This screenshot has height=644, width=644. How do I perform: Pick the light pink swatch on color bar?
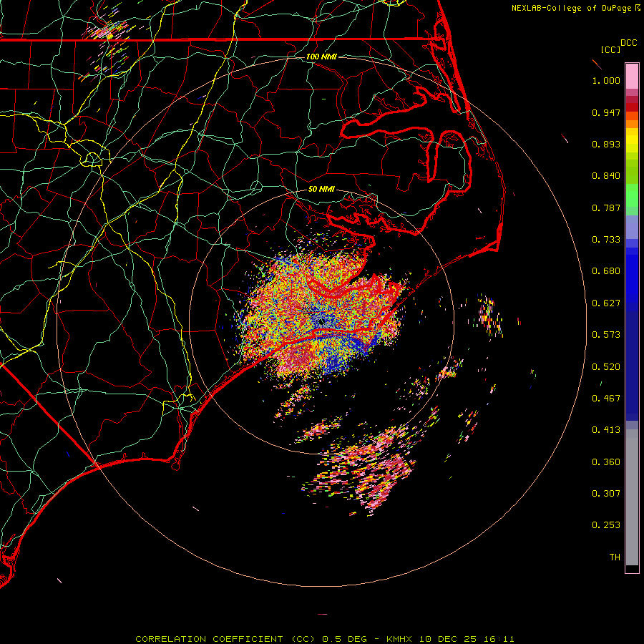[632, 76]
